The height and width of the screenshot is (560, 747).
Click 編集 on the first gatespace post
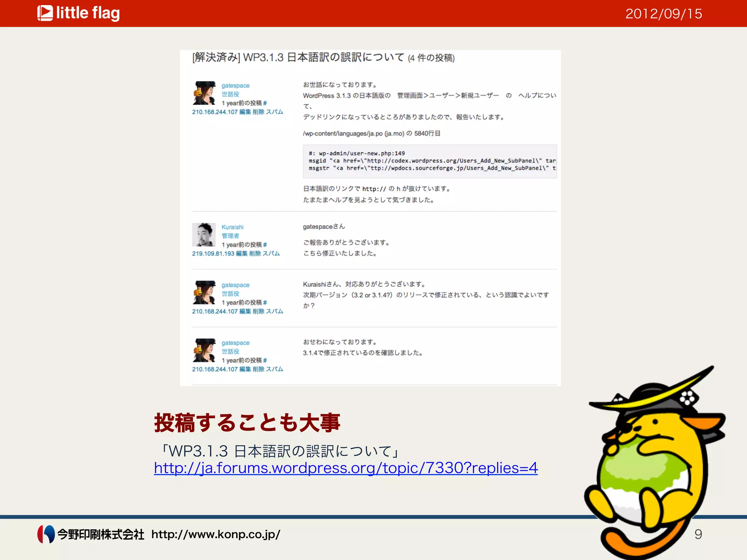(x=245, y=112)
